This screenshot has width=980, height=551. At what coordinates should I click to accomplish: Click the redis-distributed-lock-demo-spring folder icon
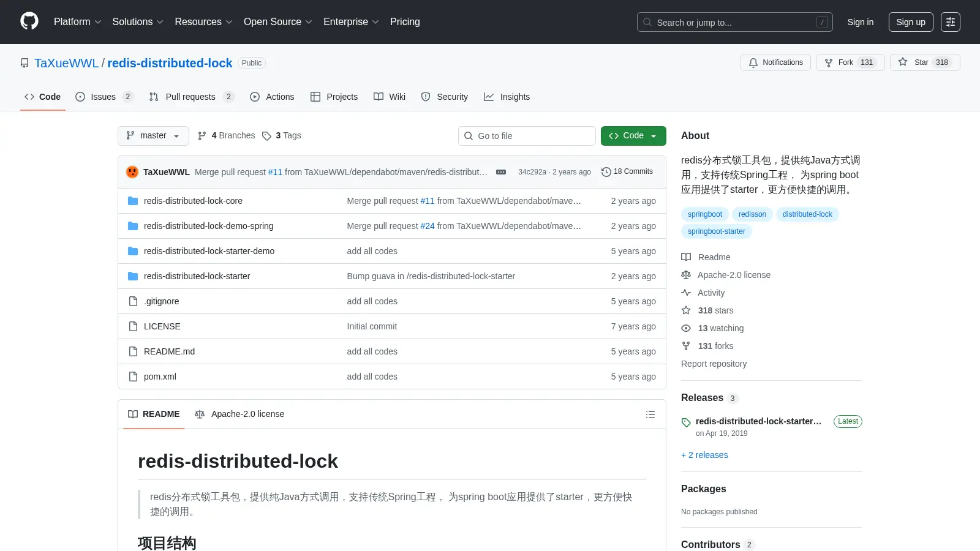click(x=133, y=226)
